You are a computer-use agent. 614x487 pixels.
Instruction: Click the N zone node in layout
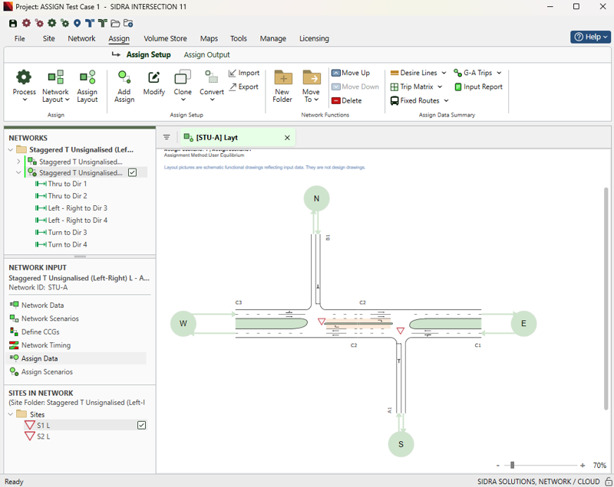click(x=316, y=198)
